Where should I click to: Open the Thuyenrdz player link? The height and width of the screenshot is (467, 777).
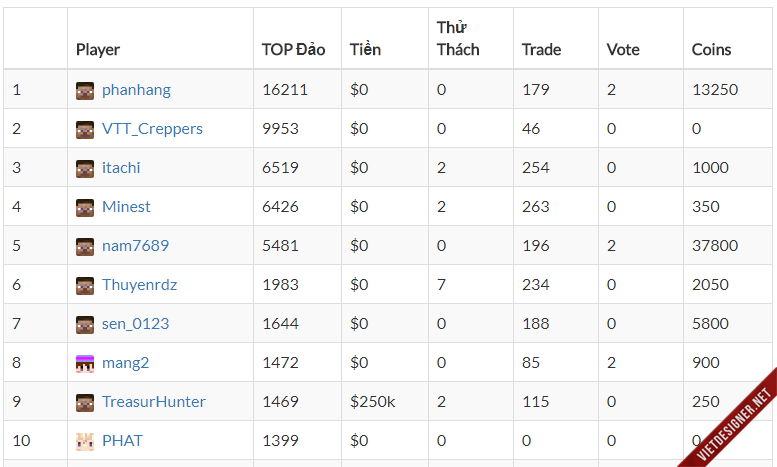pyautogui.click(x=139, y=285)
